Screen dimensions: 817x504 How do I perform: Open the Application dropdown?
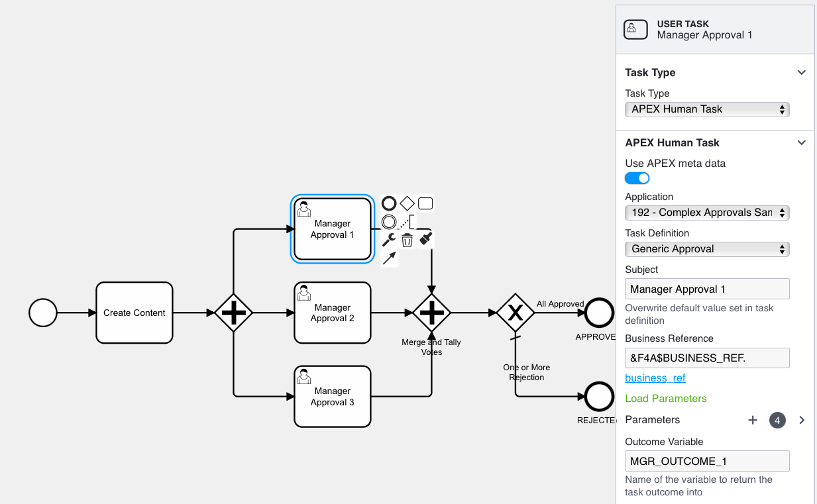[x=707, y=213]
